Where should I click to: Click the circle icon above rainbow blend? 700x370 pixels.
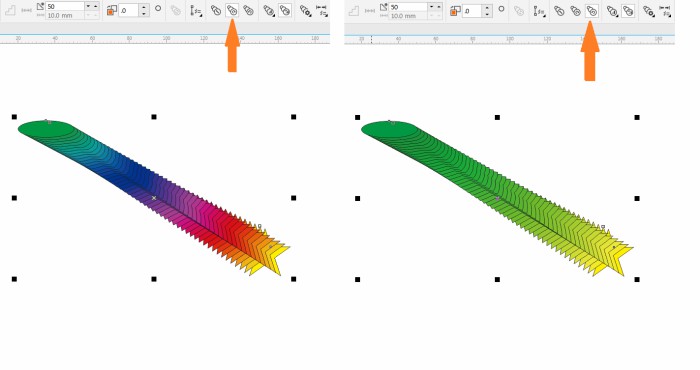click(158, 8)
